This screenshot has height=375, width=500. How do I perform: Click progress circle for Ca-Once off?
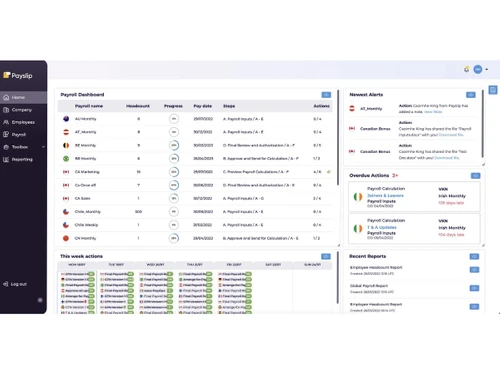pyautogui.click(x=174, y=185)
